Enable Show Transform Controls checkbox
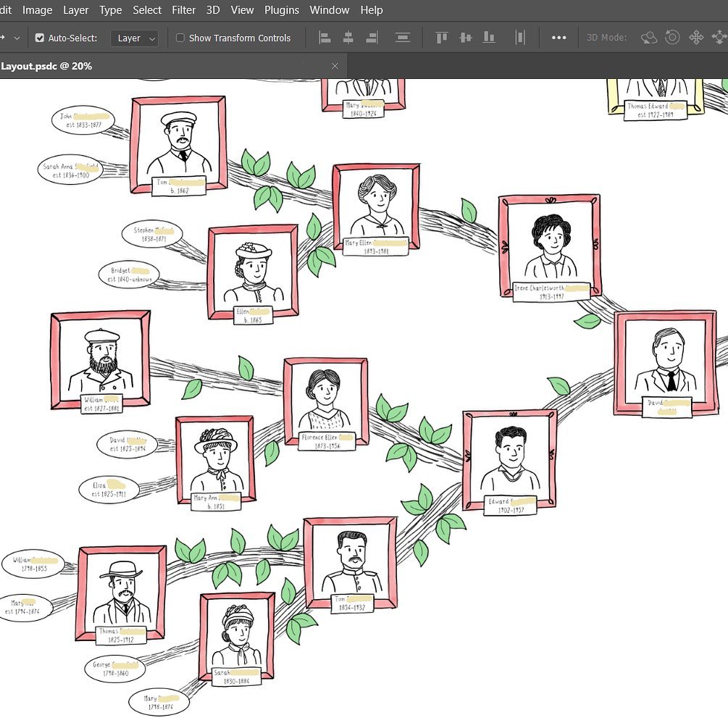 pos(180,38)
